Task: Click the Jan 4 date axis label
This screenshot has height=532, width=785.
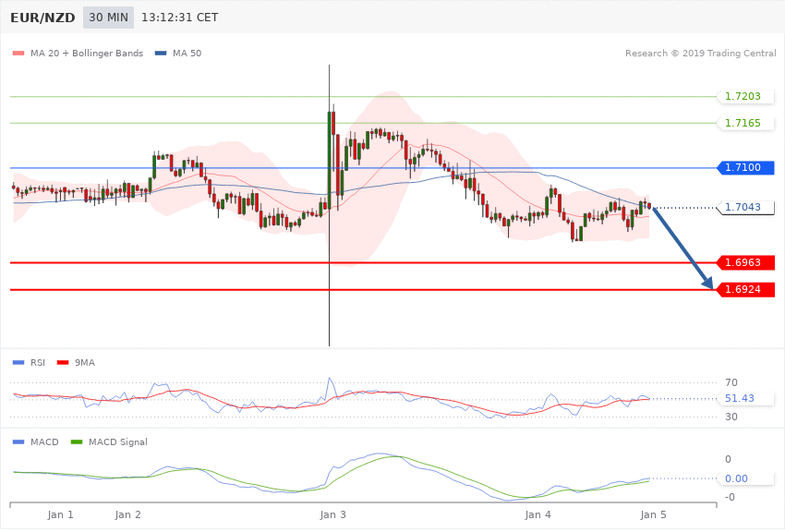Action: pyautogui.click(x=538, y=514)
